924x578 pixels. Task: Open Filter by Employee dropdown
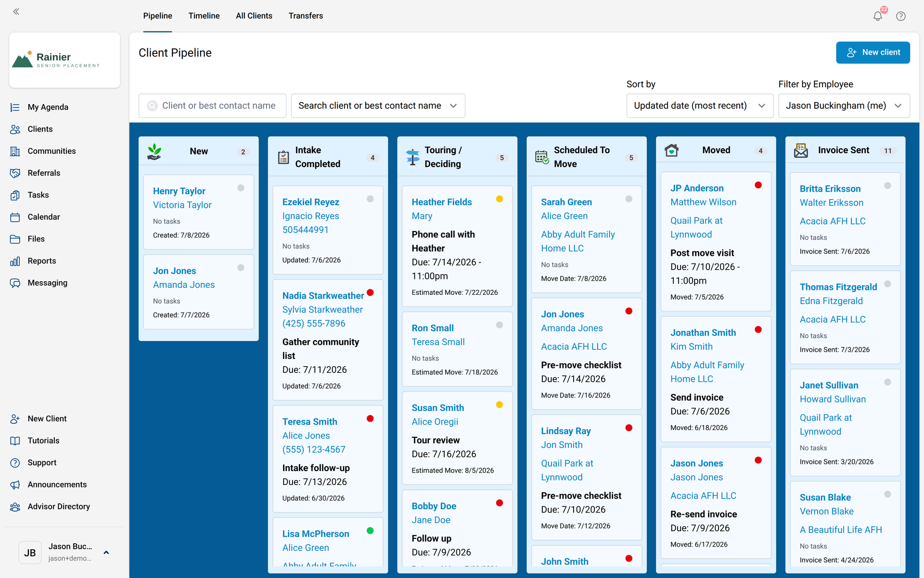click(x=844, y=106)
